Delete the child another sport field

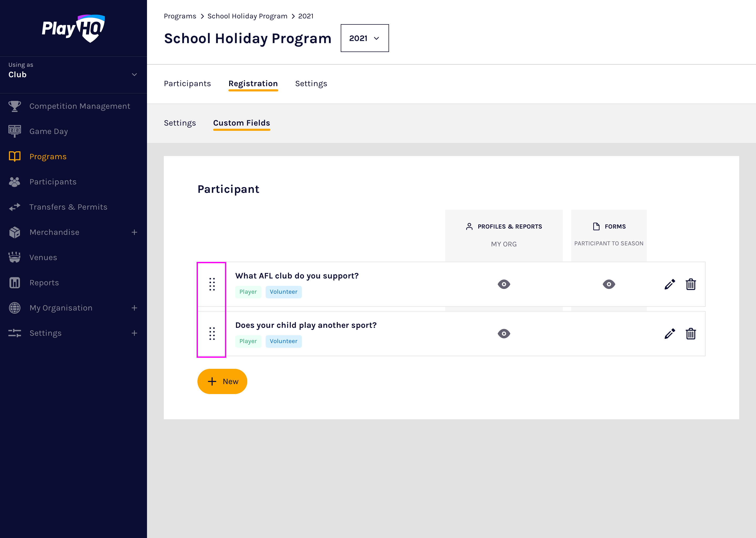[690, 334]
